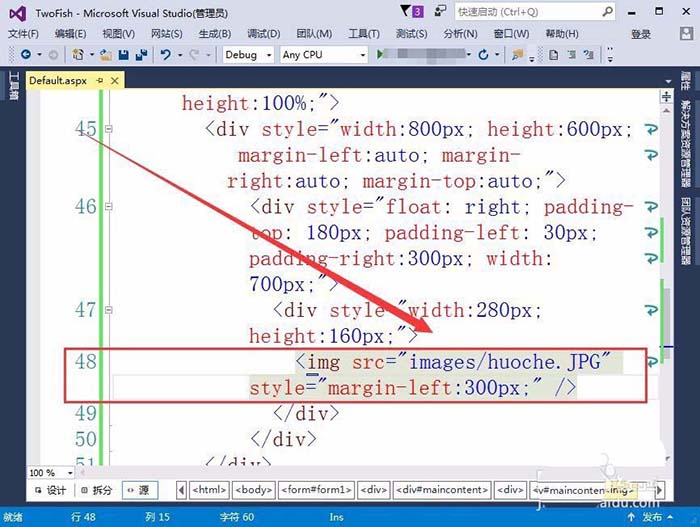Save the file with the disk icon
This screenshot has height=527, width=700.
(124, 55)
